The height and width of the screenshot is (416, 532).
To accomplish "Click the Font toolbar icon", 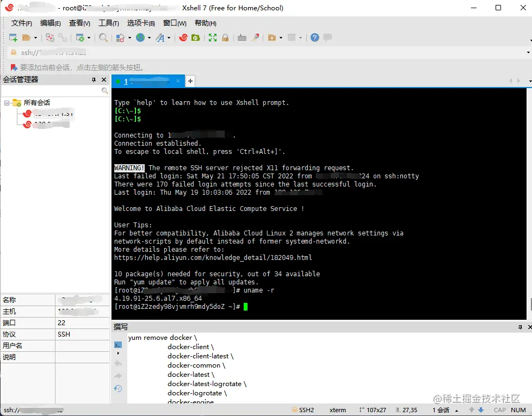I will (160, 38).
